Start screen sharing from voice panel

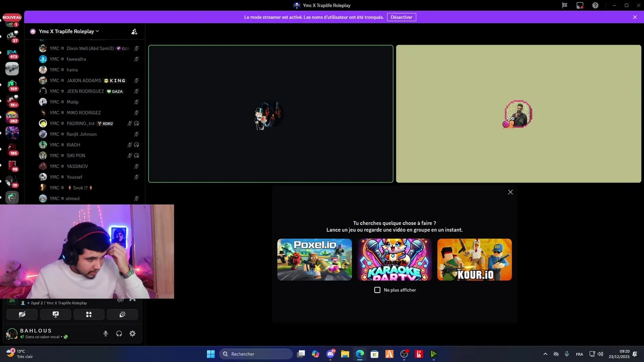(55, 314)
